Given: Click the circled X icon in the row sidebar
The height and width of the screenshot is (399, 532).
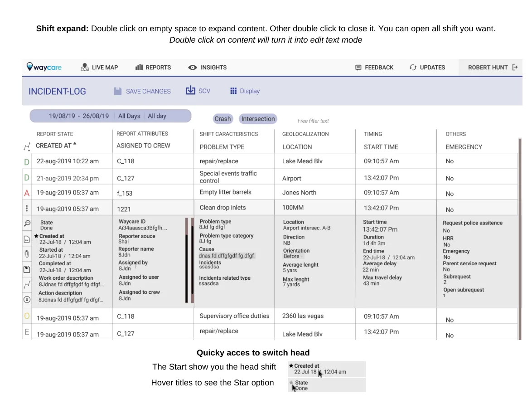Looking at the screenshot, I should click(x=27, y=300).
